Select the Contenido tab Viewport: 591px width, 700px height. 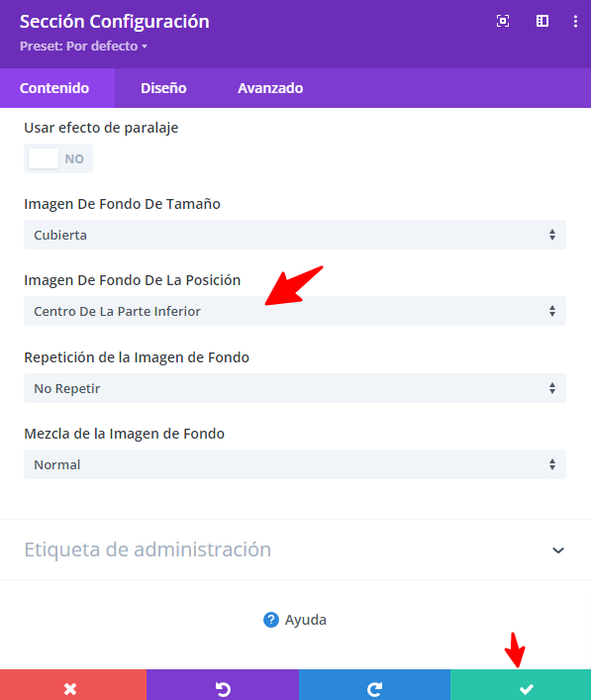[x=54, y=88]
